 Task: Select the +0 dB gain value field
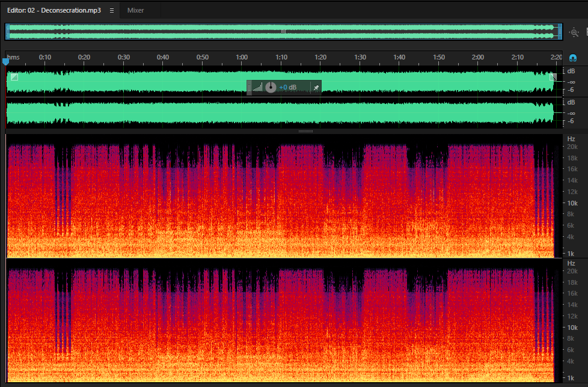coord(287,87)
